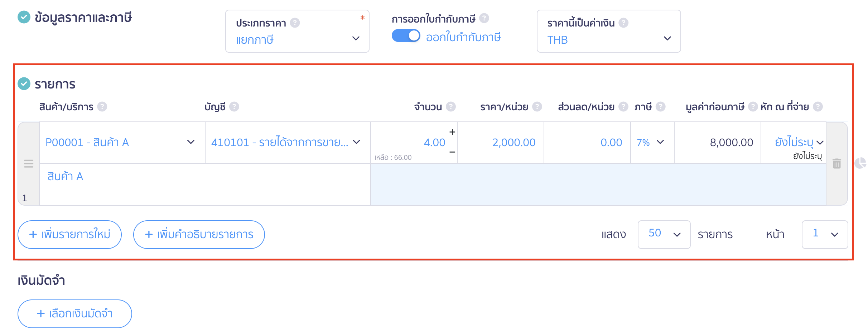
Task: Open account dropdown 410101 - รายได้จากการขาย
Action: click(288, 143)
